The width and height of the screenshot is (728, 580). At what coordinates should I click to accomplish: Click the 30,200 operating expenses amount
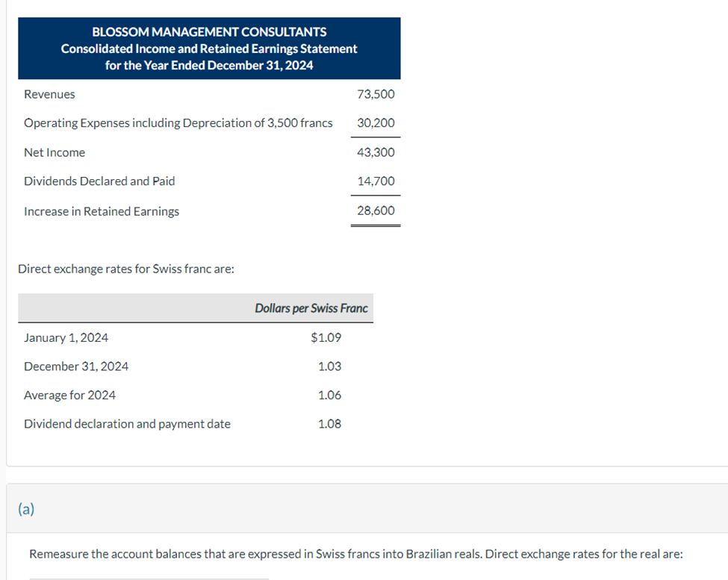pyautogui.click(x=376, y=123)
